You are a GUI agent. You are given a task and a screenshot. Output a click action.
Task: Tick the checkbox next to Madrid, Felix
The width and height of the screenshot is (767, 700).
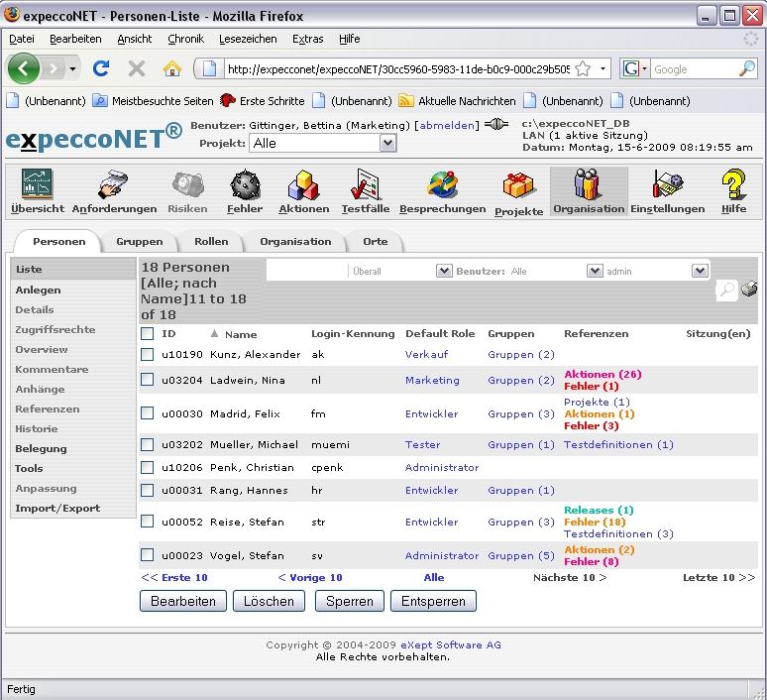click(147, 413)
